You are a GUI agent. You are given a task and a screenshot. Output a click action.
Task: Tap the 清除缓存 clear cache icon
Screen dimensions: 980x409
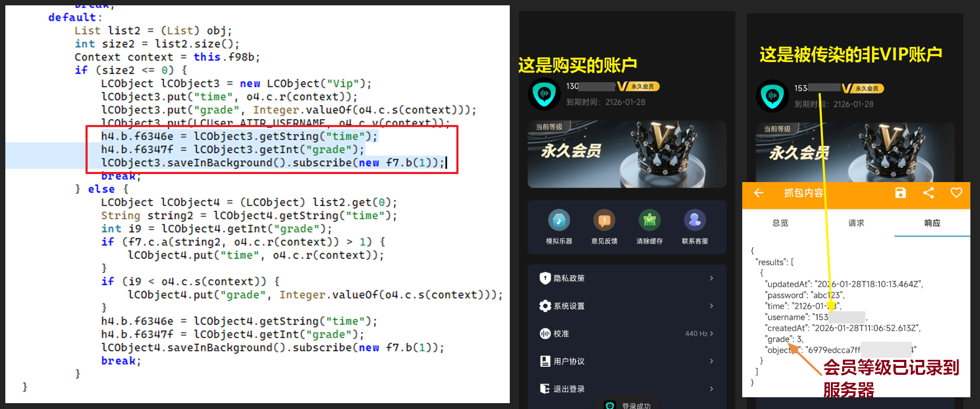click(x=649, y=220)
